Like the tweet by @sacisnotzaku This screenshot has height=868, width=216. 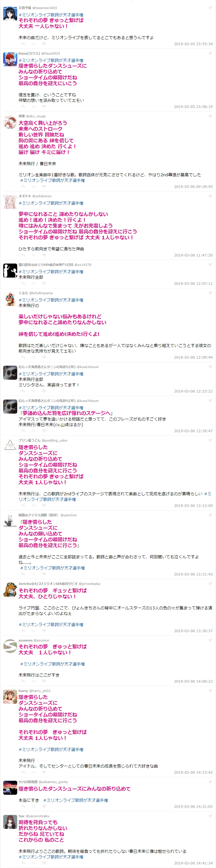tap(44, 863)
